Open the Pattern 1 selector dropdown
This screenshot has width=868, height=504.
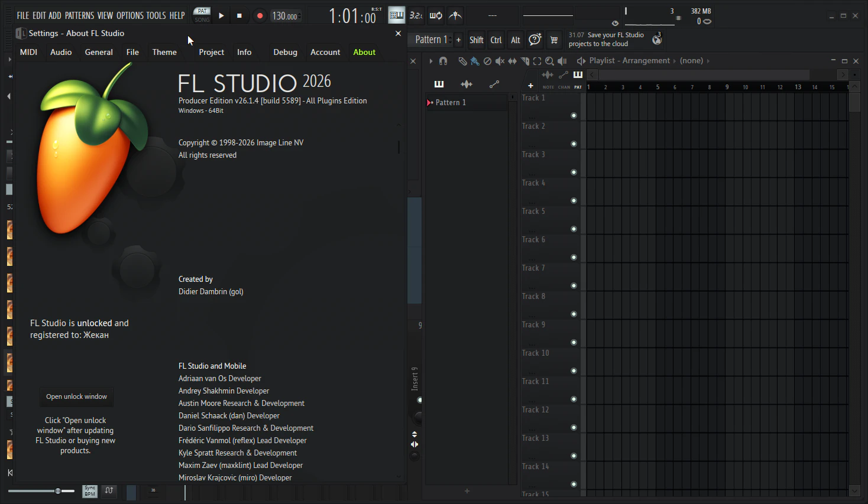(x=433, y=40)
